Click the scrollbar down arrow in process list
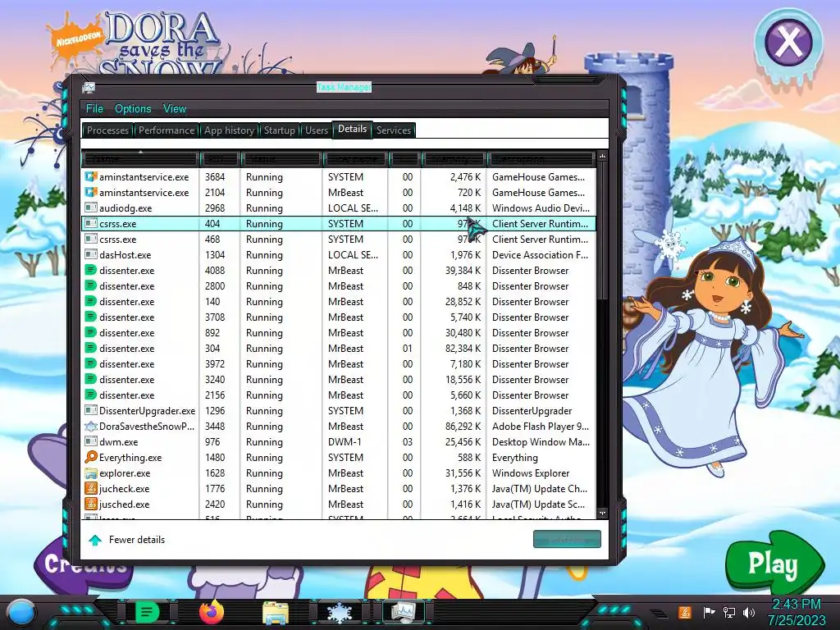This screenshot has height=630, width=840. pyautogui.click(x=602, y=514)
